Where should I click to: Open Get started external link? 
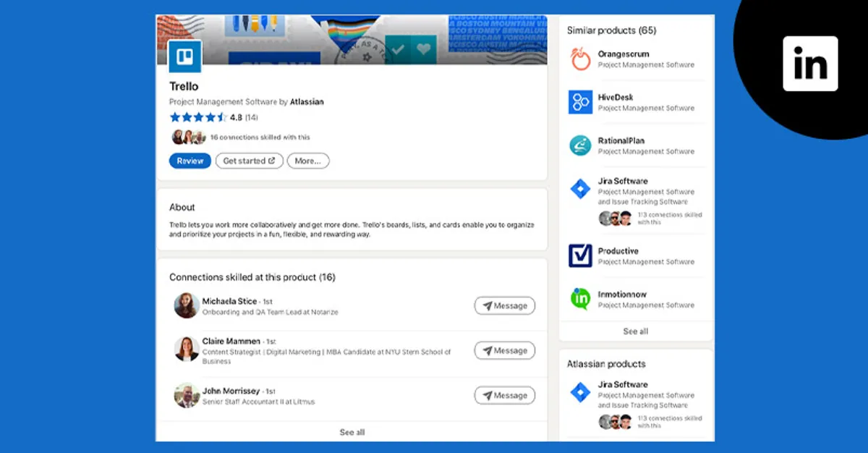click(249, 161)
